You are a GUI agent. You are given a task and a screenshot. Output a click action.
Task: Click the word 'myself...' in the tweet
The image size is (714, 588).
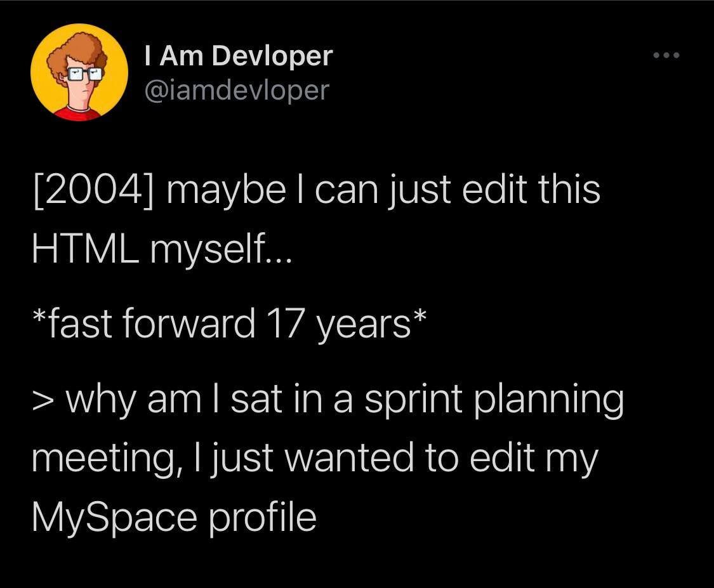(220, 251)
